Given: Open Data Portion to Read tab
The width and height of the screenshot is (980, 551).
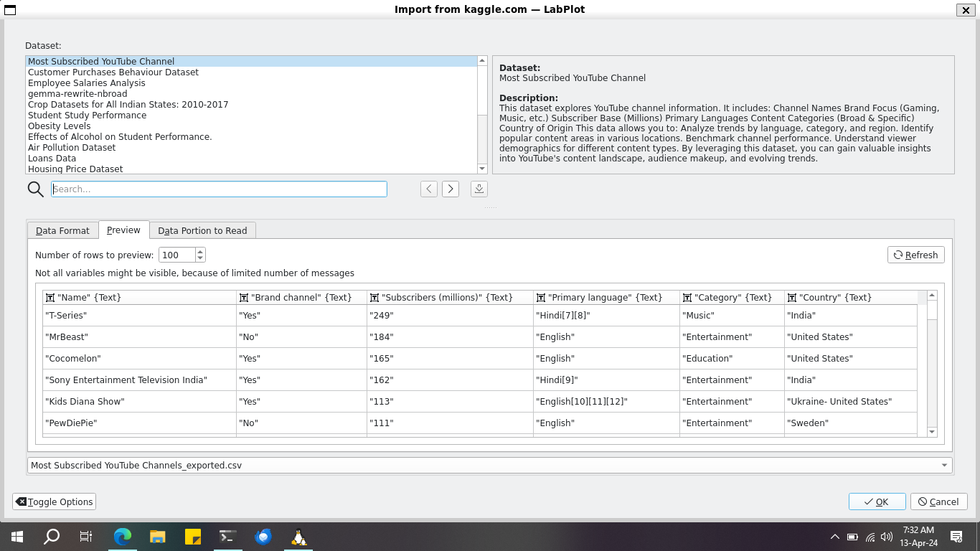Looking at the screenshot, I should (202, 230).
